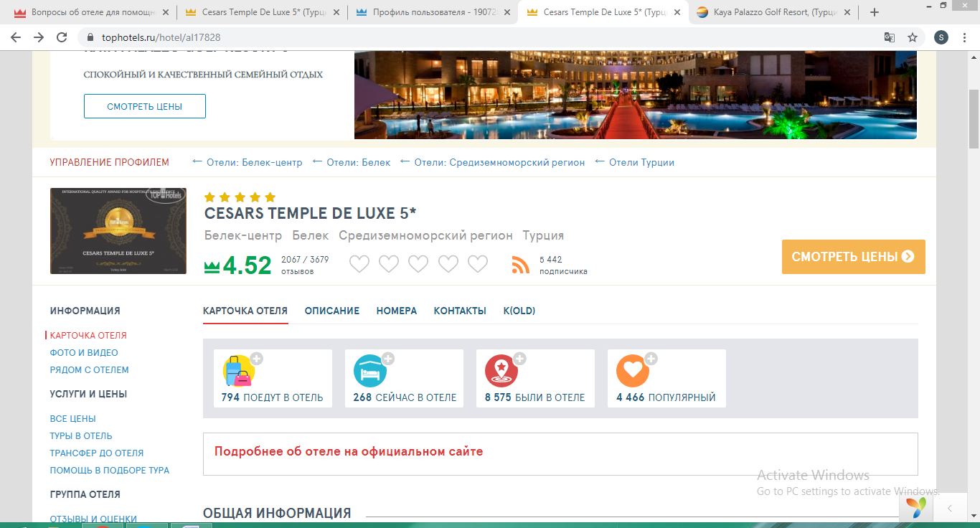980x528 pixels.
Task: Toggle the third heart favorite icon
Action: click(x=418, y=264)
